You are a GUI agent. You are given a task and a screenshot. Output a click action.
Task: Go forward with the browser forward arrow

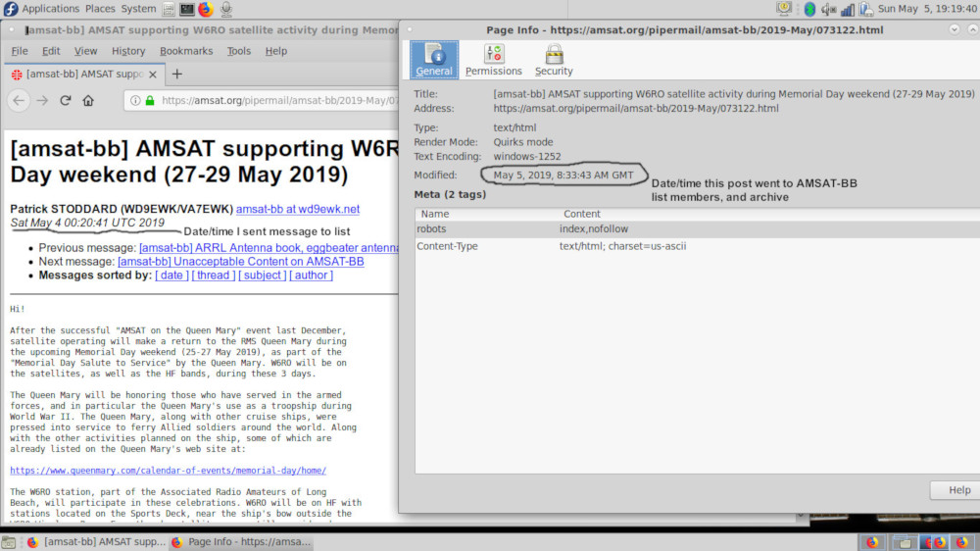click(42, 100)
